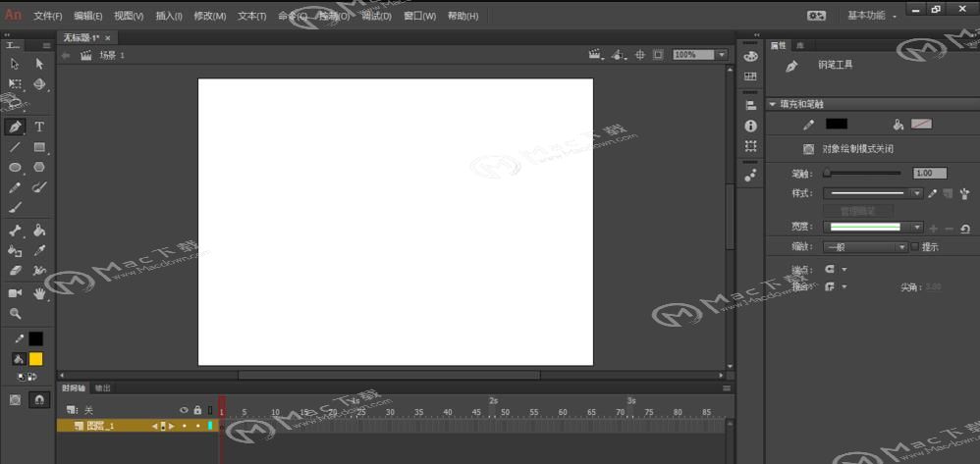Screen dimensions: 980x464
Task: Select the Zoom magnifier tool
Action: click(15, 314)
